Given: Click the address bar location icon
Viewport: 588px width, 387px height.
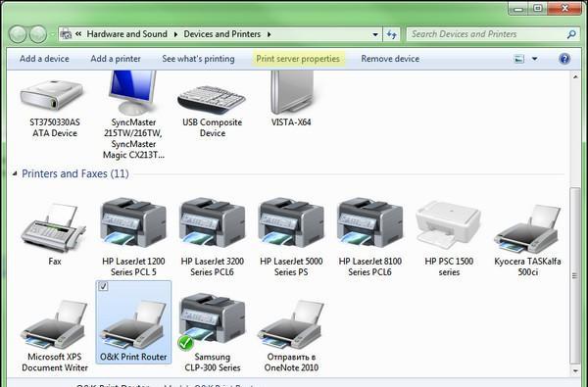Looking at the screenshot, I should click(66, 34).
